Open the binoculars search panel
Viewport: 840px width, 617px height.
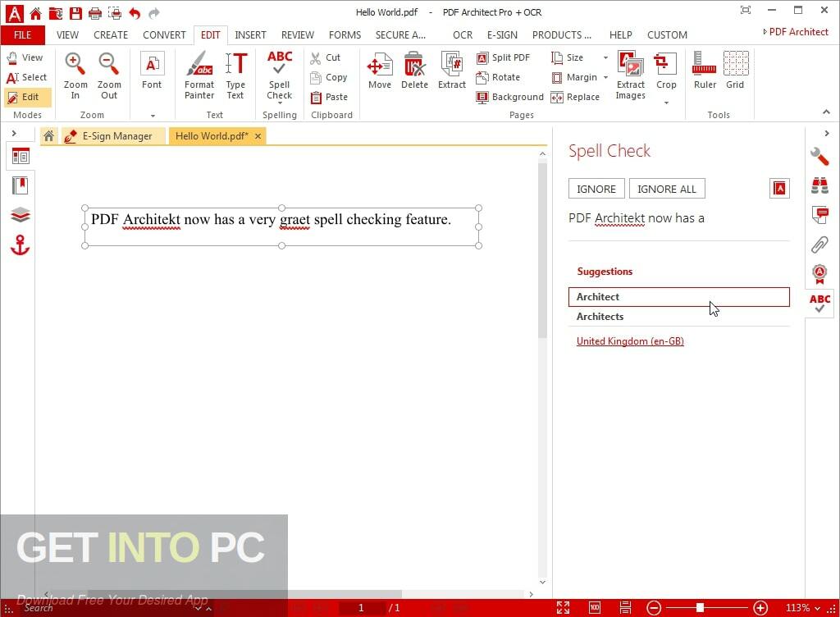tap(819, 185)
